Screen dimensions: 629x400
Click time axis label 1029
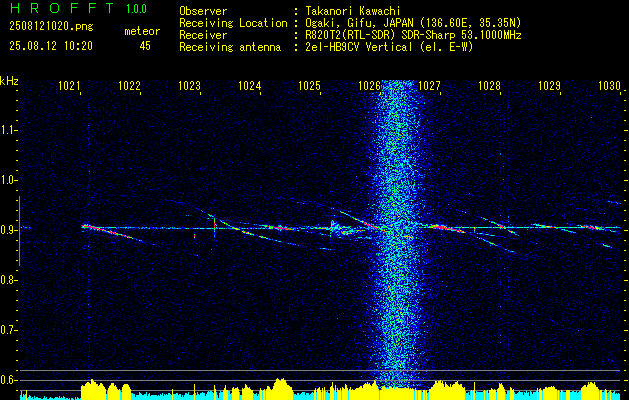(x=549, y=85)
